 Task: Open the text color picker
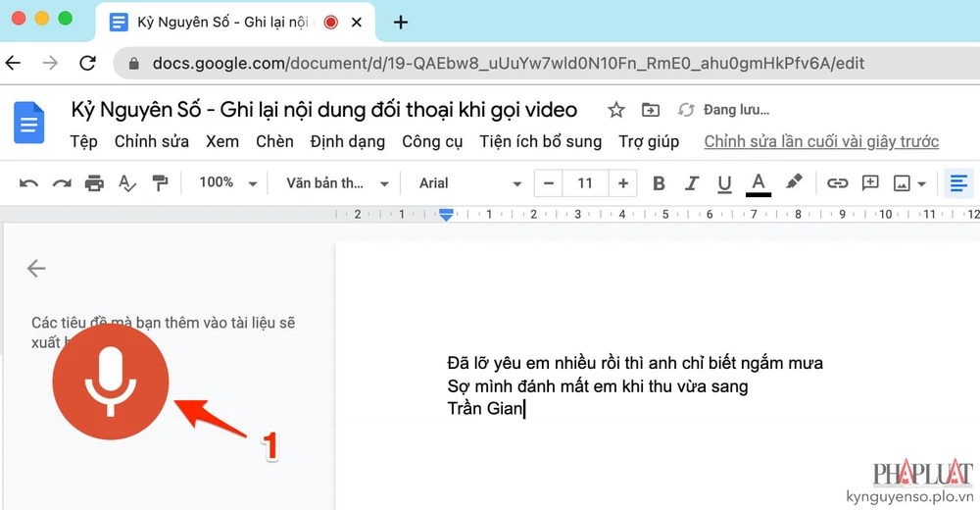[x=758, y=183]
